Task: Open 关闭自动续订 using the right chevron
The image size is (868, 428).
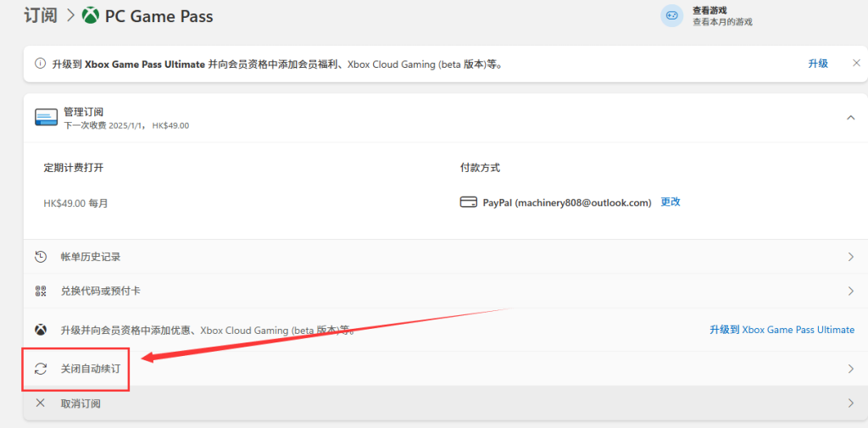Action: click(850, 369)
